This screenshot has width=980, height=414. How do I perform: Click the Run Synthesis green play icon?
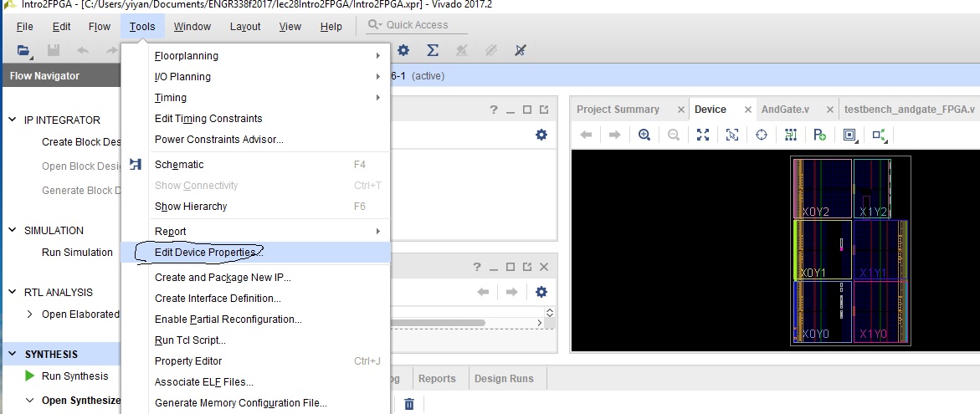point(30,376)
